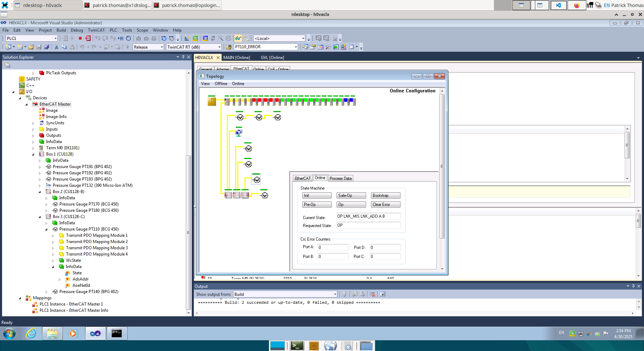Toggle auto-hide pin on Solution Explorer
644x351 pixels.
(x=183, y=57)
